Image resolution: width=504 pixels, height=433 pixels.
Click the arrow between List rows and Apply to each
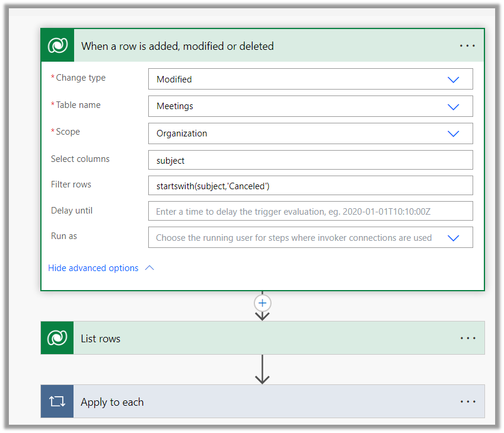[x=262, y=370]
